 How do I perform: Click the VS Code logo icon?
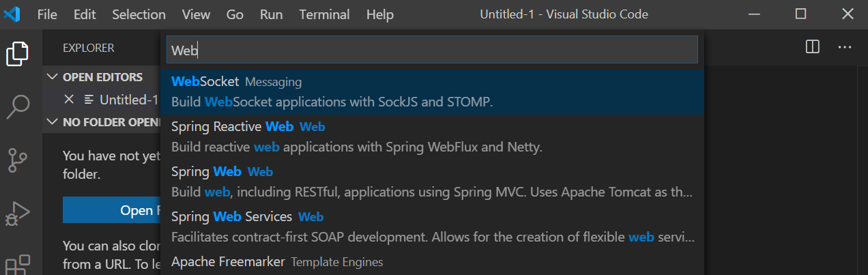tap(12, 14)
